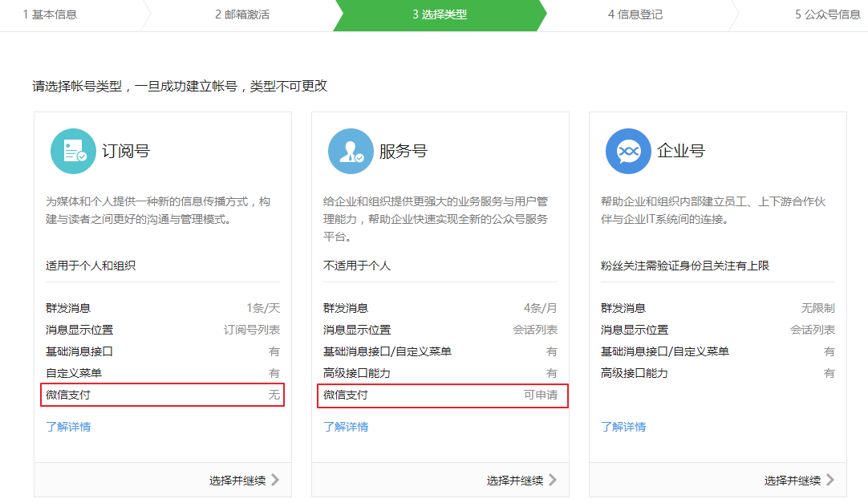Click the 服务号 card title
The height and width of the screenshot is (503, 868).
tap(404, 151)
